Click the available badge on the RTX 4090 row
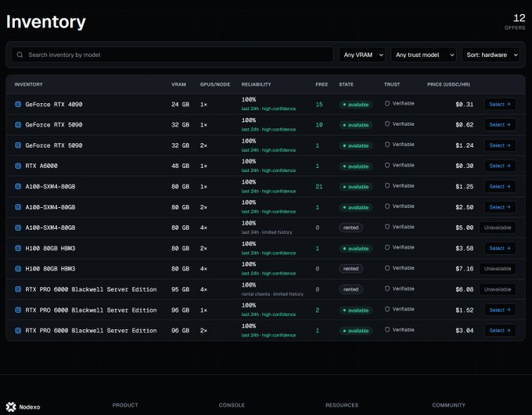This screenshot has height=415, width=532. tap(356, 105)
